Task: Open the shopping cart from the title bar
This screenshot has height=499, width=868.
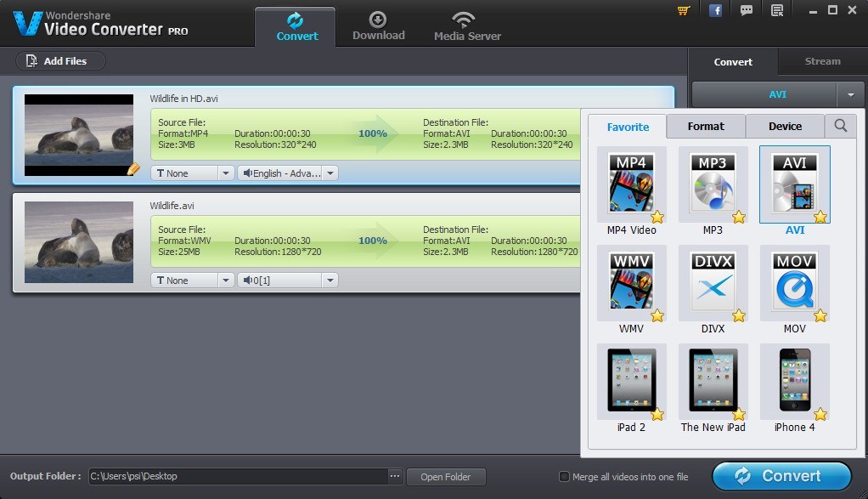Action: click(x=682, y=10)
